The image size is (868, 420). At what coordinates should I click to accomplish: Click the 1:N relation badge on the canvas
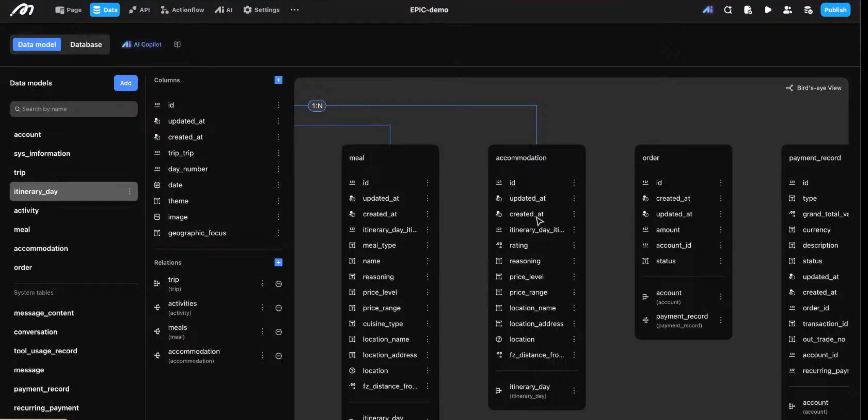click(x=317, y=106)
